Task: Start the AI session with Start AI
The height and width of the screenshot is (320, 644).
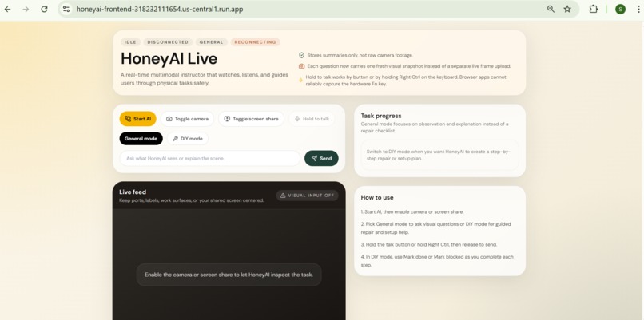Action: click(x=138, y=119)
